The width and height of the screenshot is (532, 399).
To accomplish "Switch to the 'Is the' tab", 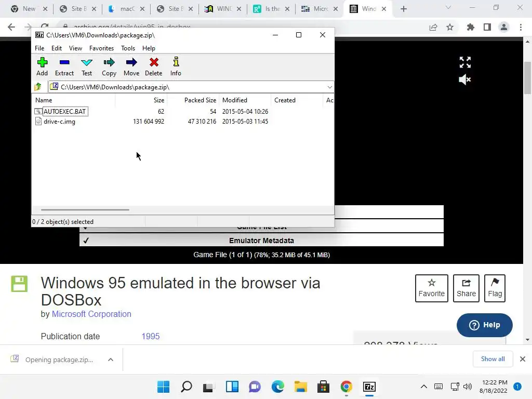I will pyautogui.click(x=272, y=9).
